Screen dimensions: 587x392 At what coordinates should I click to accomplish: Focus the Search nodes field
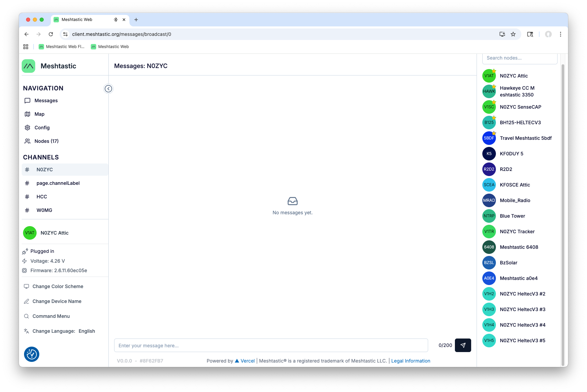click(x=519, y=58)
